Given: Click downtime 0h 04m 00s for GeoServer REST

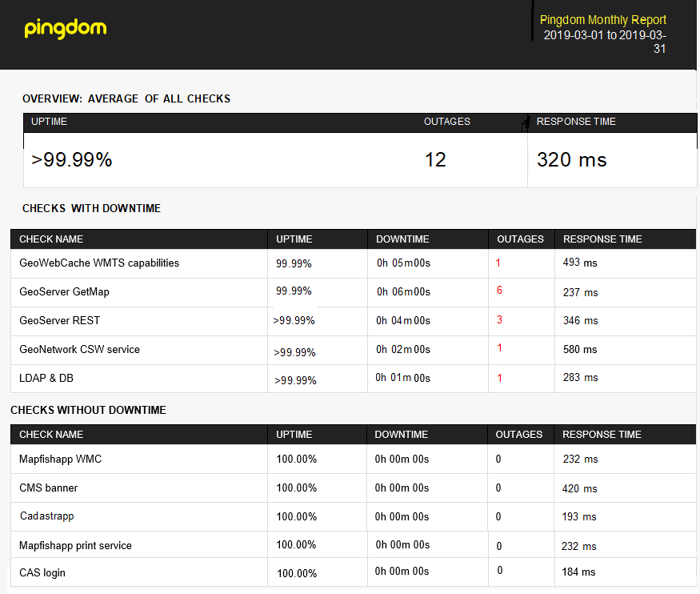Looking at the screenshot, I should pos(402,321).
